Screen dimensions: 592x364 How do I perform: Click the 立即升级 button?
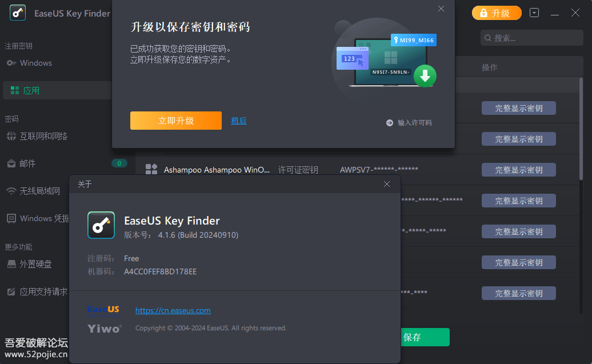pos(175,121)
